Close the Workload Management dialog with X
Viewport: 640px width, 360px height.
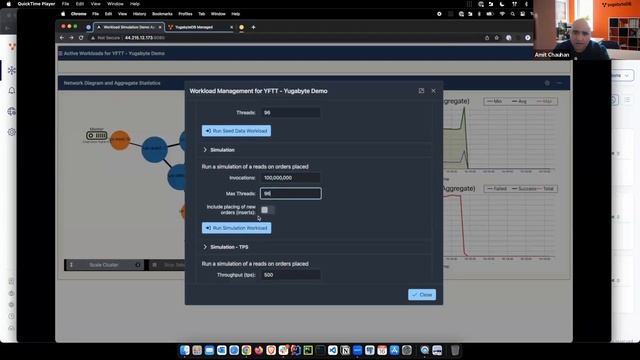pos(433,91)
